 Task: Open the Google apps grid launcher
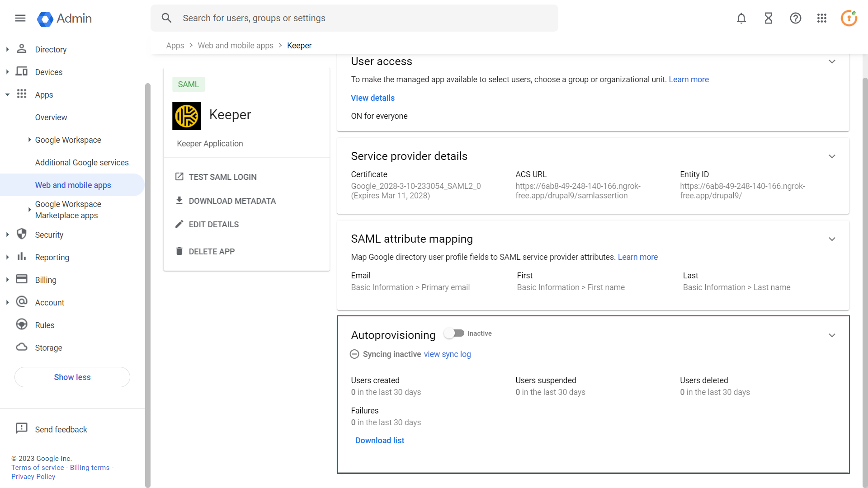[x=822, y=18]
